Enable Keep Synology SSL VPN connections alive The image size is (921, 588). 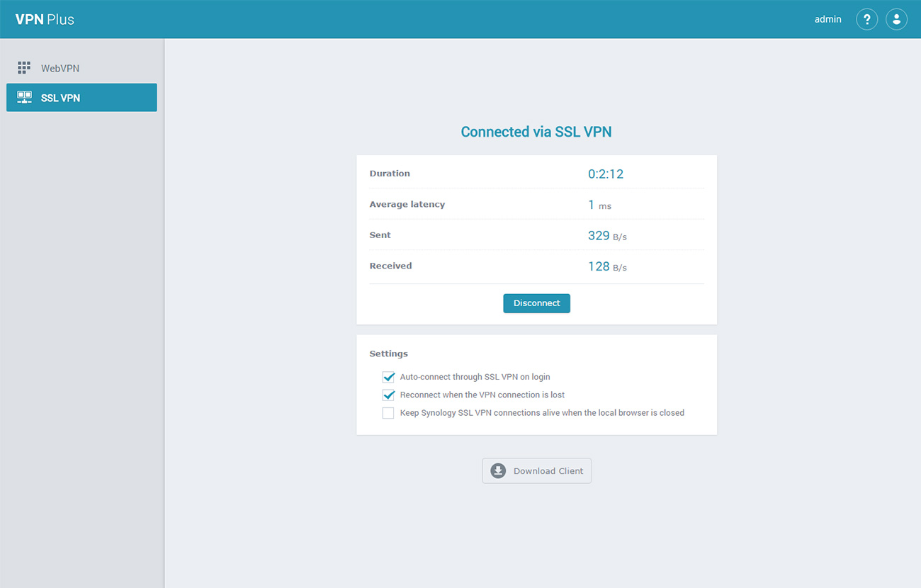coord(388,412)
